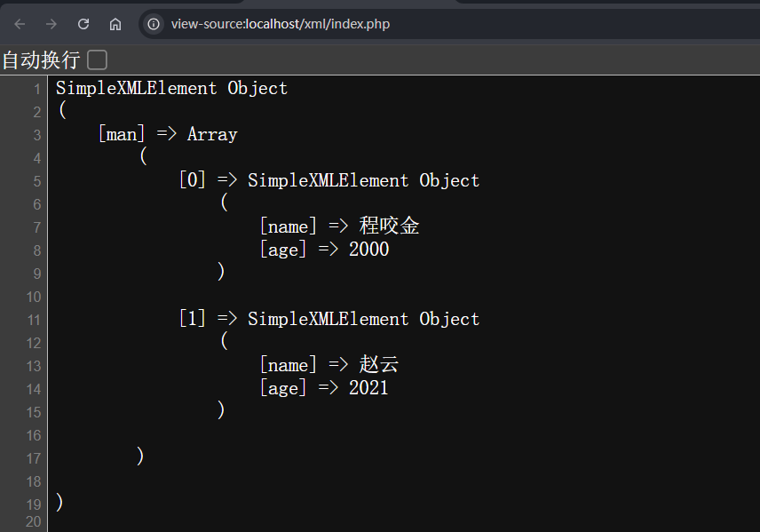Click line number 1 in the gutter
The image size is (760, 532).
[x=36, y=89]
